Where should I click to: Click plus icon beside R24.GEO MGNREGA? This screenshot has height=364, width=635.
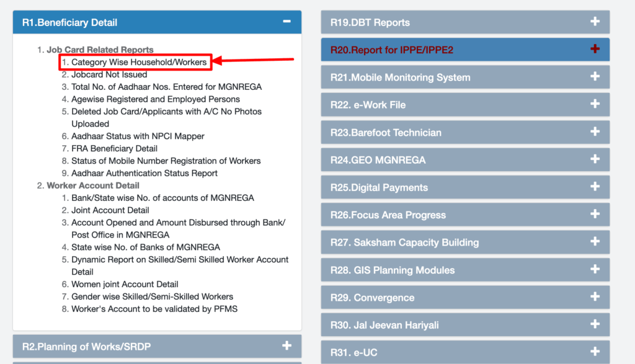point(595,159)
